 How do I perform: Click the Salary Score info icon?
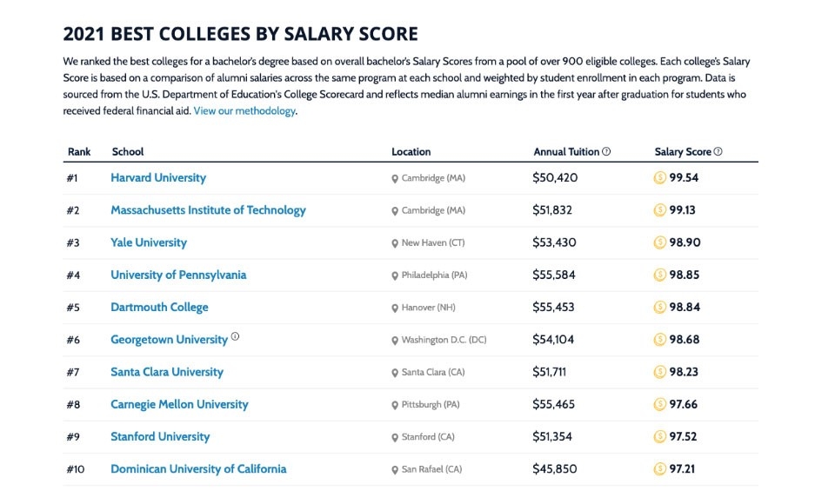[718, 152]
